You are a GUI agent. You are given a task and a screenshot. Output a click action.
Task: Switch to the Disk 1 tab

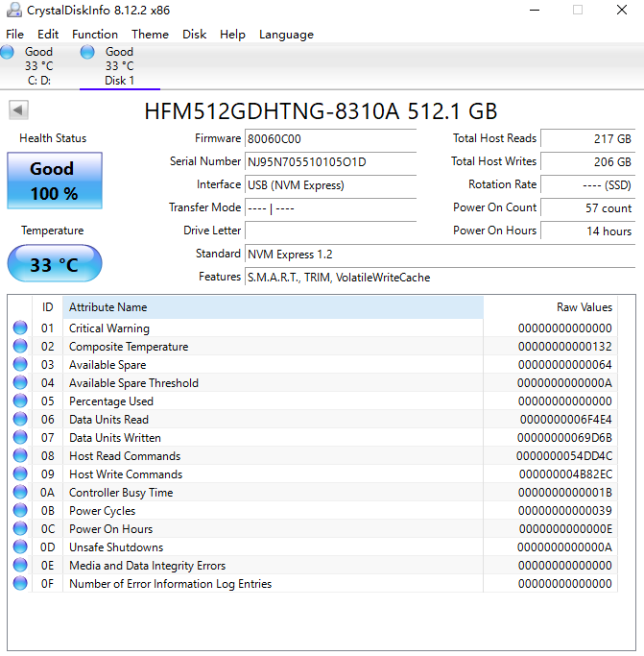[x=119, y=66]
